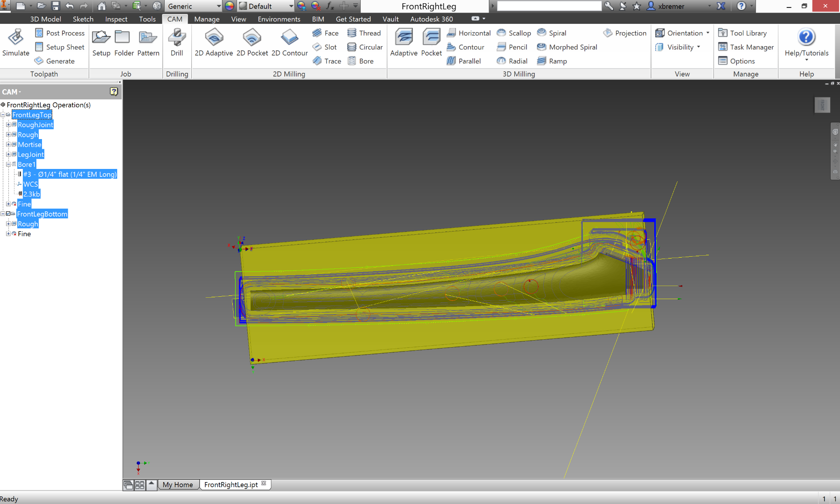This screenshot has width=840, height=504.
Task: Click Post Process in Toolpath panel
Action: pos(60,33)
